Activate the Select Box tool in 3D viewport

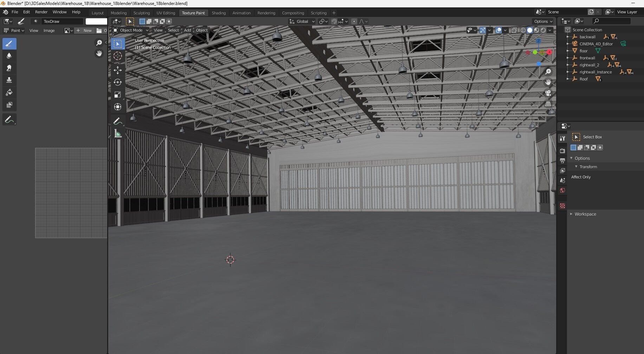(x=118, y=44)
